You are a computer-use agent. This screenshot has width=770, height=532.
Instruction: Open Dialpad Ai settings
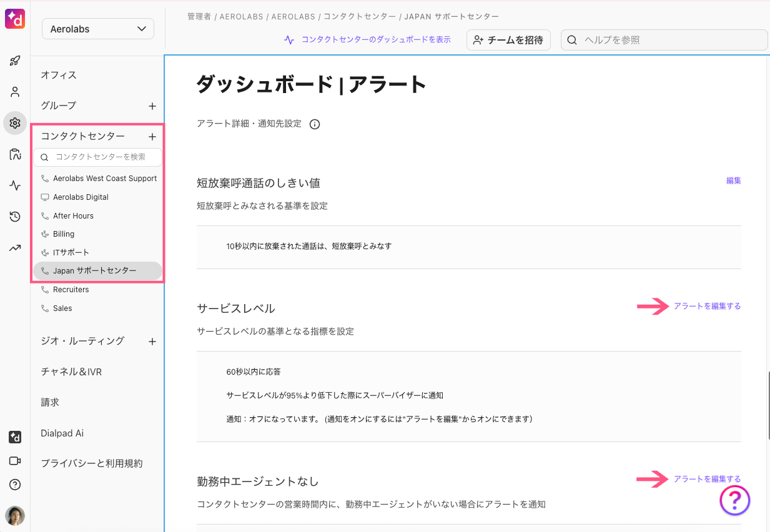[62, 433]
